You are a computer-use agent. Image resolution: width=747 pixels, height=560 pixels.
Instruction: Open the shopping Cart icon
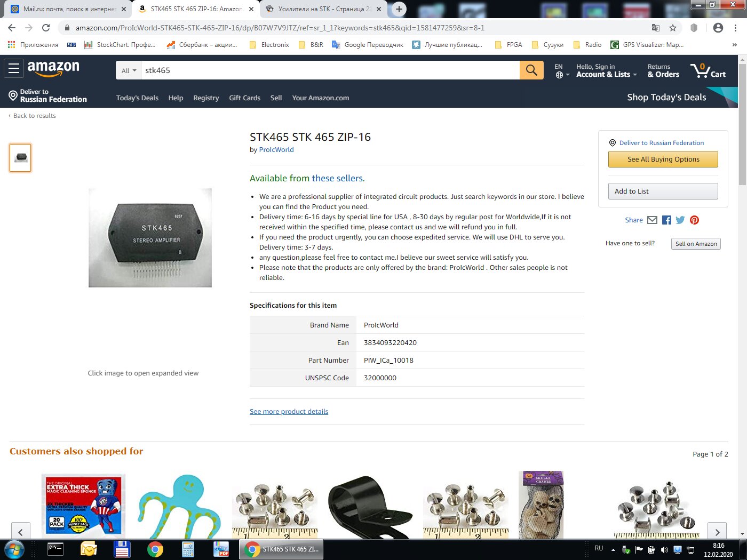coord(708,70)
